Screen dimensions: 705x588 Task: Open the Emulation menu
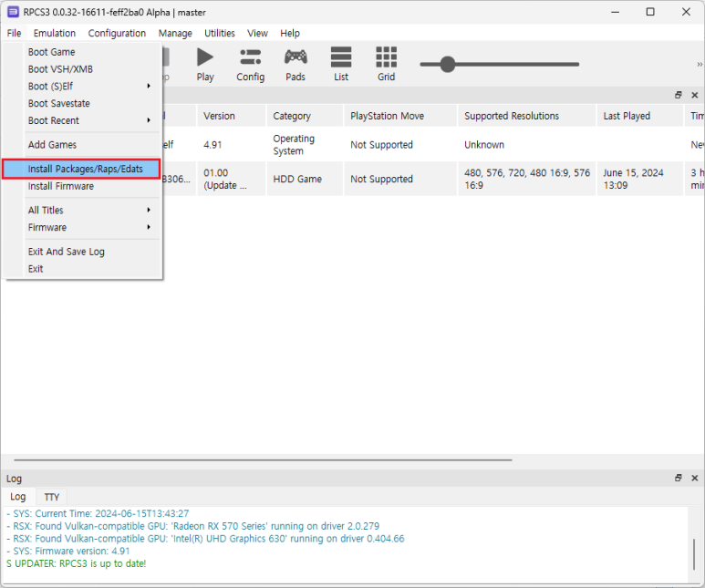pos(55,33)
